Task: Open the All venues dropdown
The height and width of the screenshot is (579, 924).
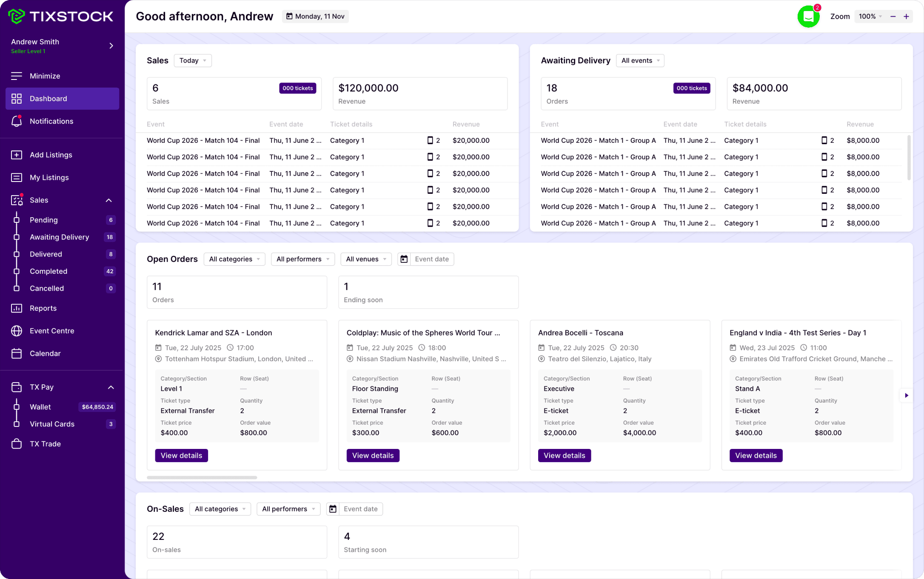Action: pyautogui.click(x=366, y=259)
